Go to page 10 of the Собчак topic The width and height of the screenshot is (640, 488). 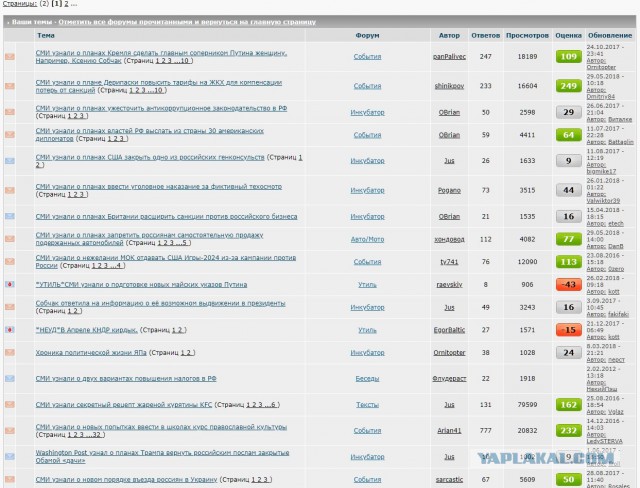point(185,61)
